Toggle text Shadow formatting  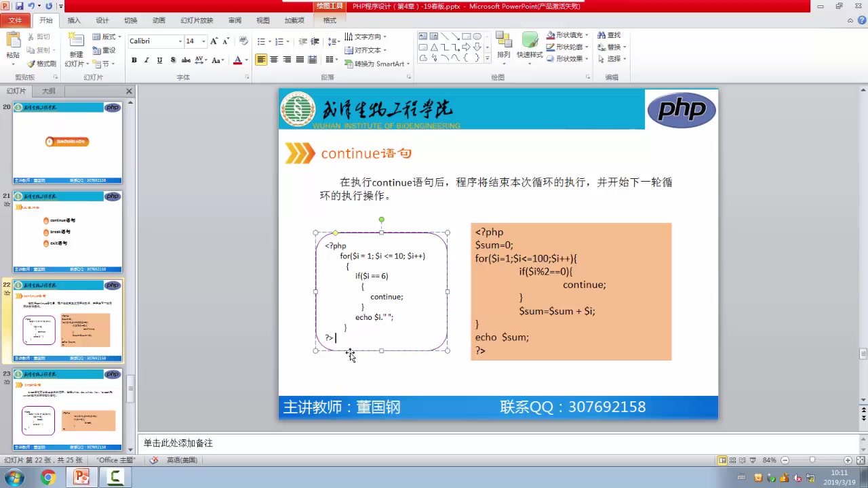(x=172, y=60)
